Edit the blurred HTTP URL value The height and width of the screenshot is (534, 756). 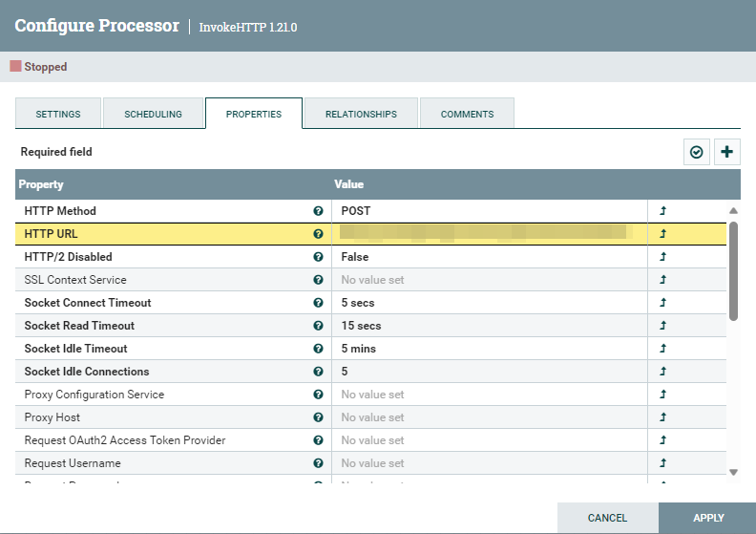[490, 234]
